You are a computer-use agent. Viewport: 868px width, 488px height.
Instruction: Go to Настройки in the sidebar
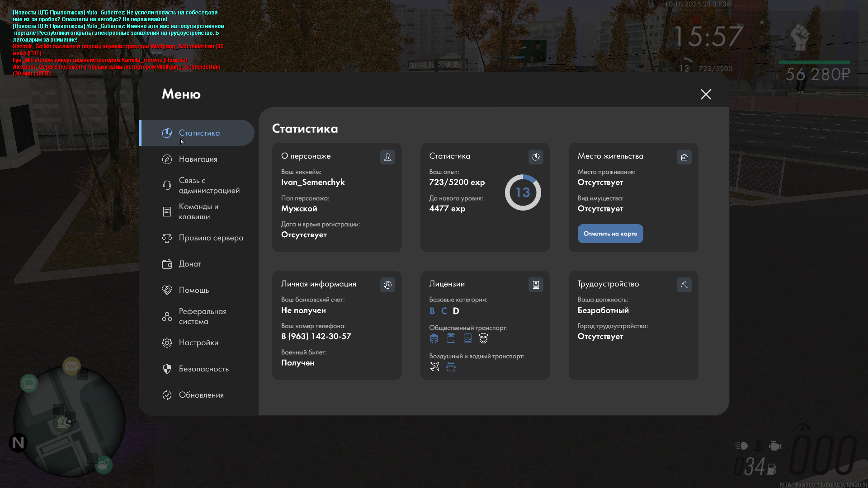click(198, 343)
